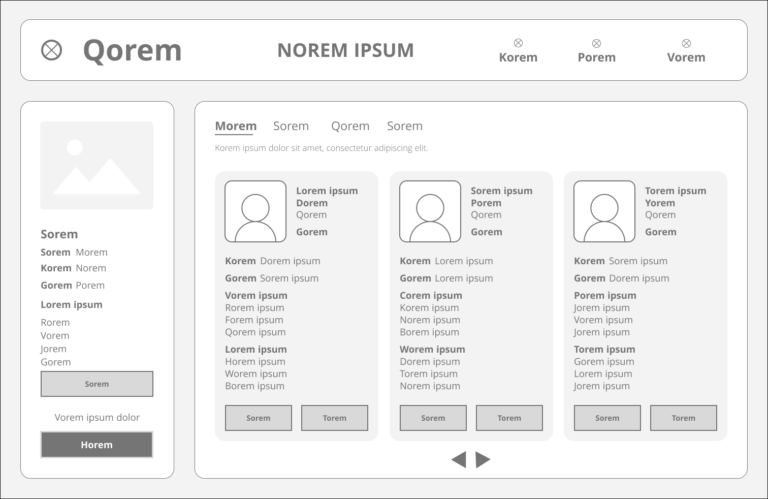Select Rorem in the sidebar list

[55, 322]
